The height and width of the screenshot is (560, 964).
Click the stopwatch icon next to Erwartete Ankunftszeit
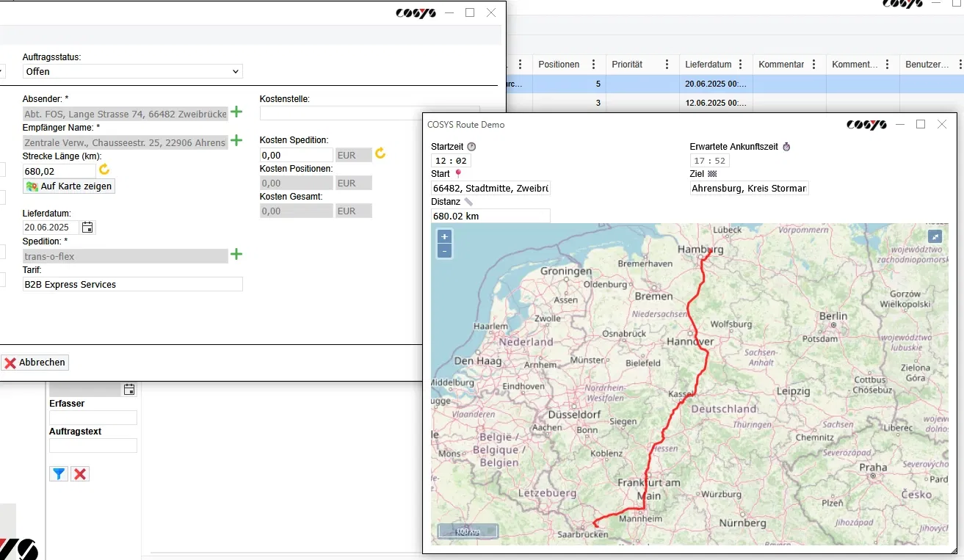(786, 147)
